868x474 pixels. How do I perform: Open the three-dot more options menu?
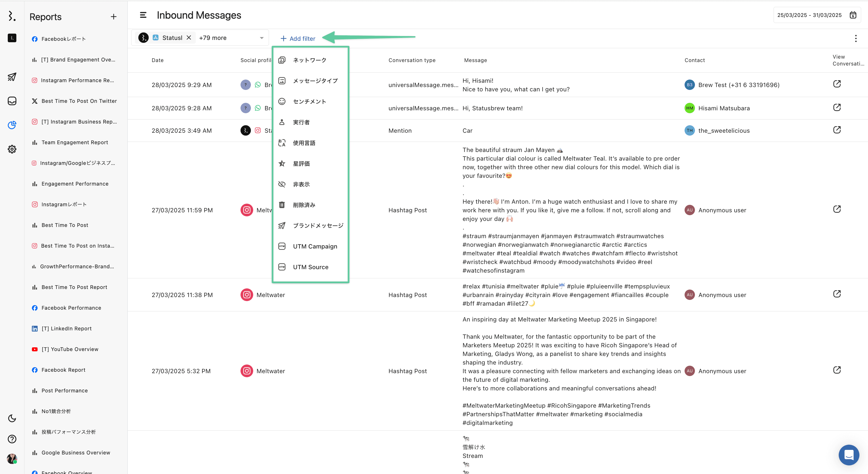(x=856, y=38)
